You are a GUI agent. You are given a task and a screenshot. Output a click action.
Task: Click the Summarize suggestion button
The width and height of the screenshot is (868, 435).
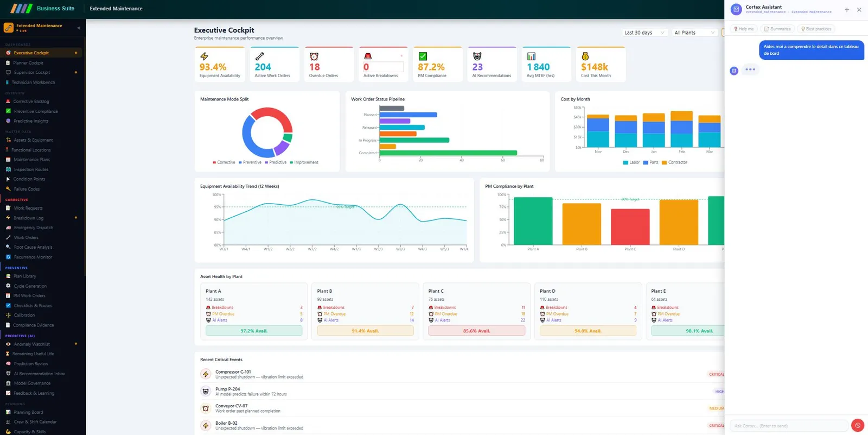[777, 29]
